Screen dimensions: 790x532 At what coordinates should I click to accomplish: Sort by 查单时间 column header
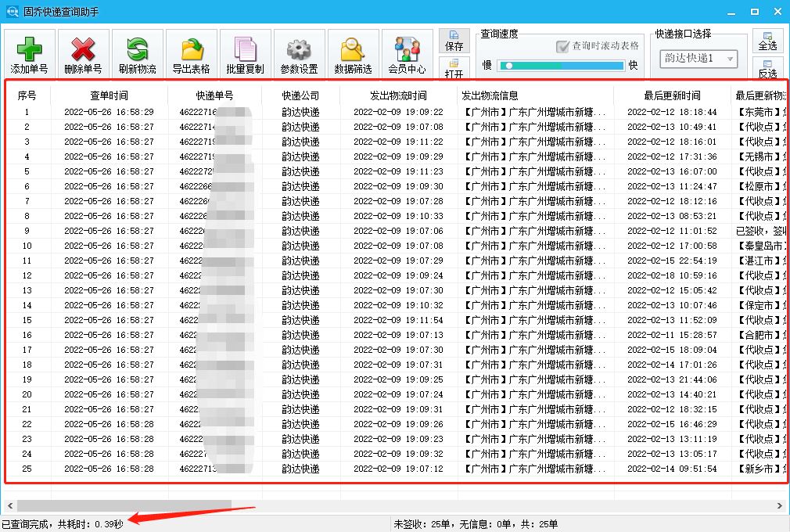click(109, 95)
